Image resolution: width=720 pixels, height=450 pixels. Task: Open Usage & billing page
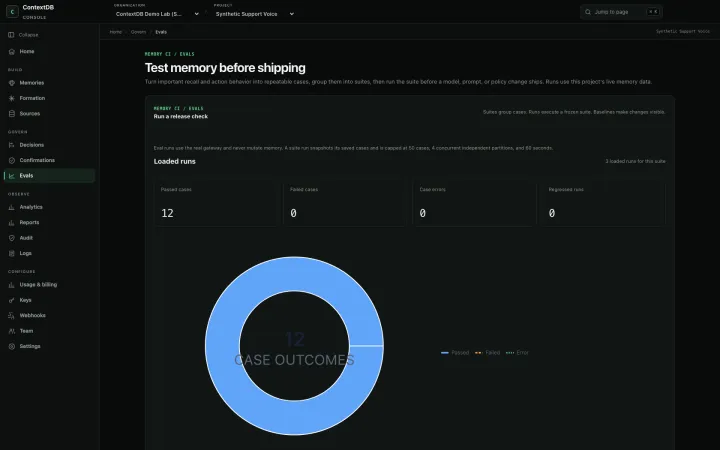click(x=49, y=285)
